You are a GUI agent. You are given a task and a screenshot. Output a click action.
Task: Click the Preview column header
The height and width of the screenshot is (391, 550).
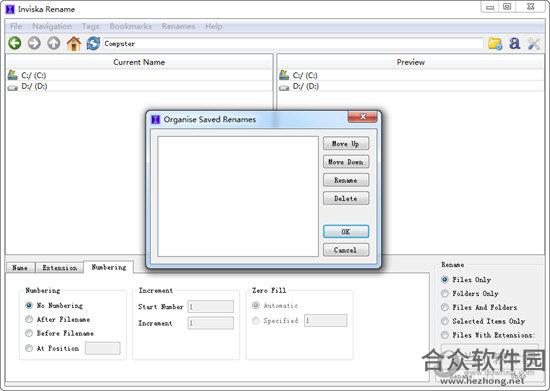(410, 62)
